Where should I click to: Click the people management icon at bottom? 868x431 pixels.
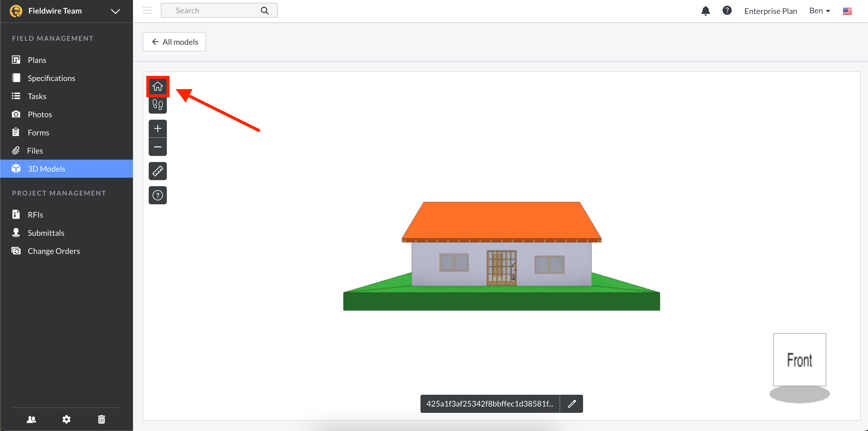coord(31,419)
